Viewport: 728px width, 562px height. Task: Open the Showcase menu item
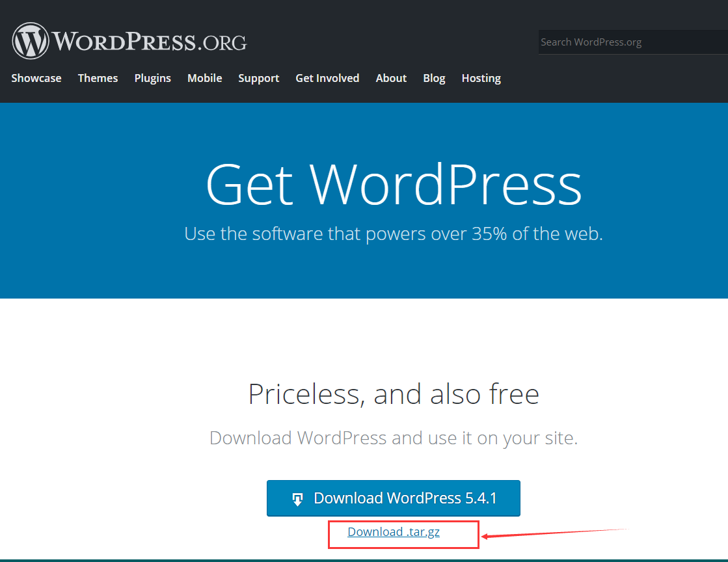[36, 78]
